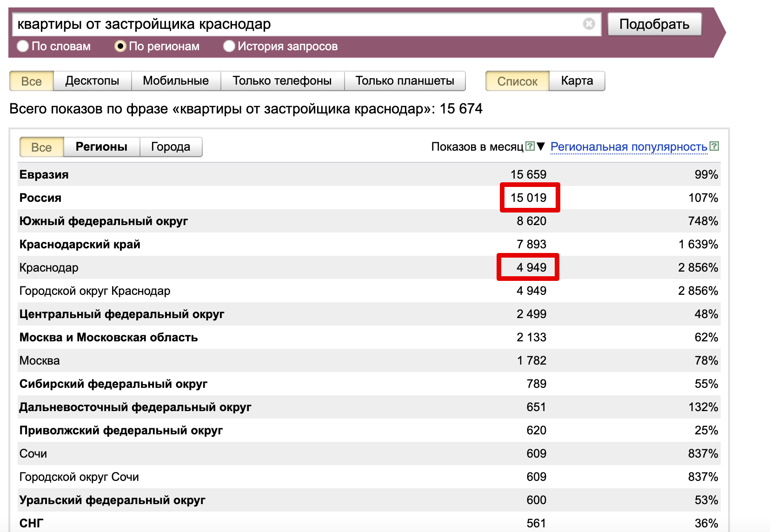Select the По регионам radio button

(x=120, y=46)
